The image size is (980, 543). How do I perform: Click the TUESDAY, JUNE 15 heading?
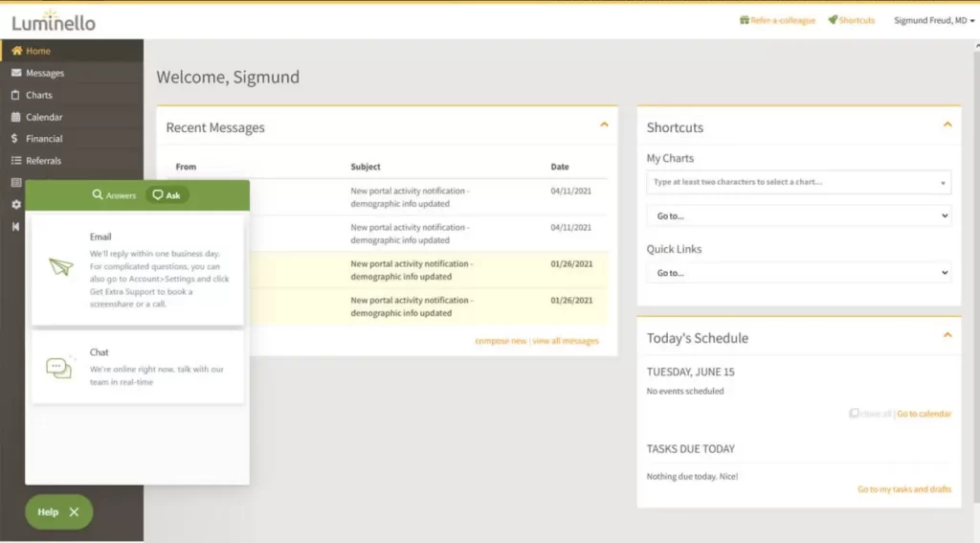pyautogui.click(x=691, y=372)
